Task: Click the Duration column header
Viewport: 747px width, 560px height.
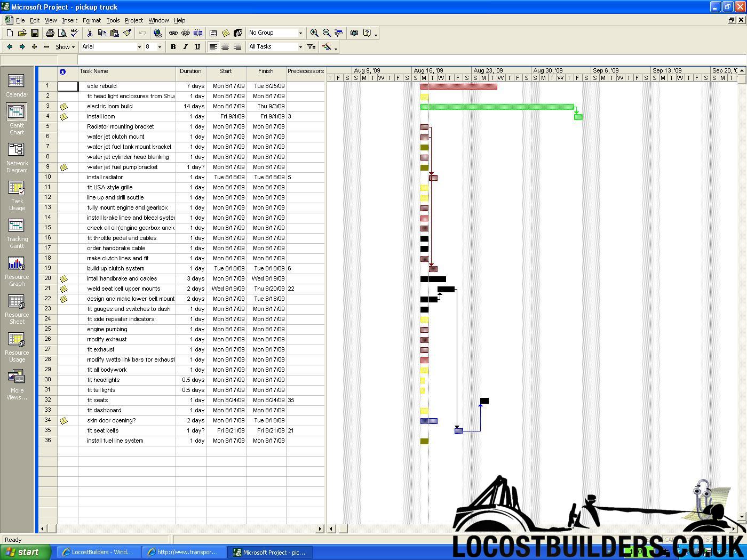Action: click(190, 71)
